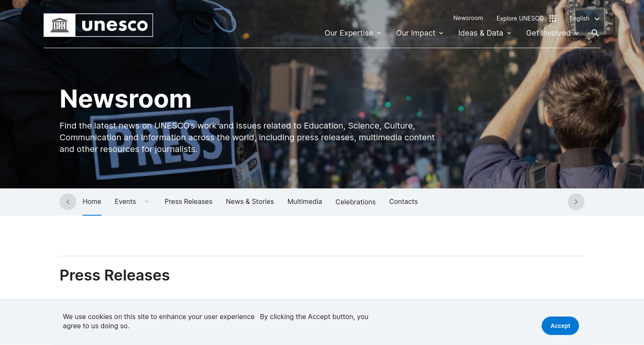Open the Get Involved dropdown
This screenshot has height=345, width=644.
pyautogui.click(x=553, y=33)
